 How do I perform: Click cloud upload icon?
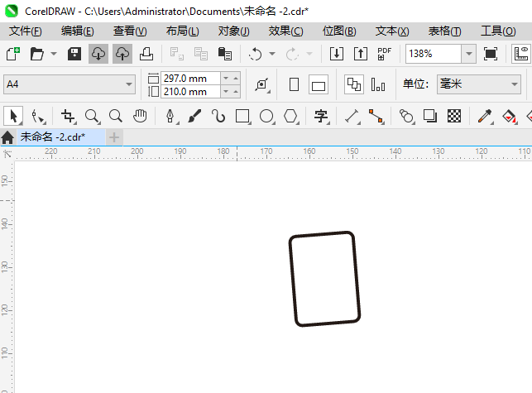coord(122,54)
